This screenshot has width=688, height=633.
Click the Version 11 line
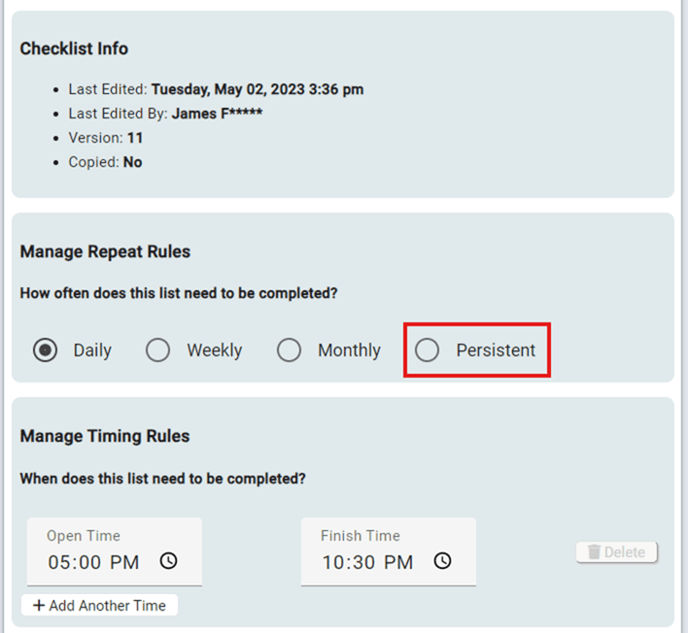point(105,137)
